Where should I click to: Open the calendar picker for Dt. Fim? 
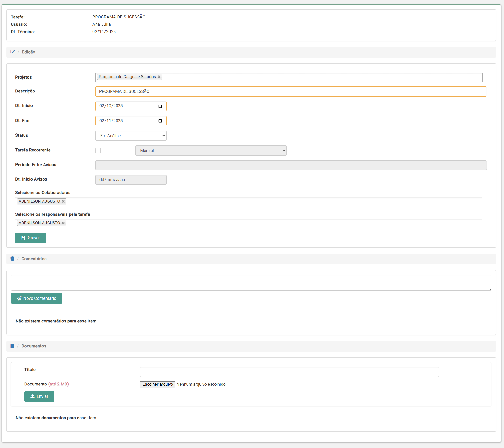pyautogui.click(x=160, y=121)
